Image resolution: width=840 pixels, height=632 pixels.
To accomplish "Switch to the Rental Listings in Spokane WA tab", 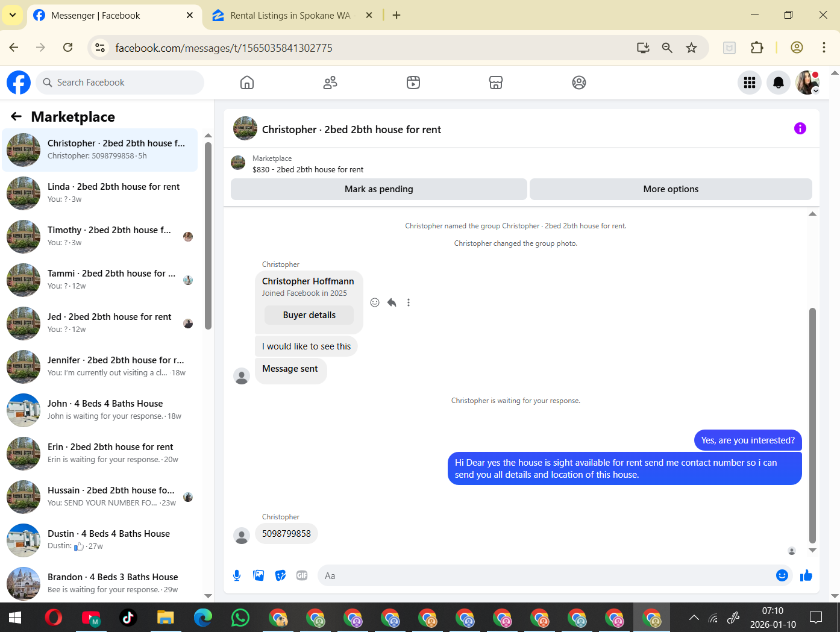I will click(x=291, y=15).
